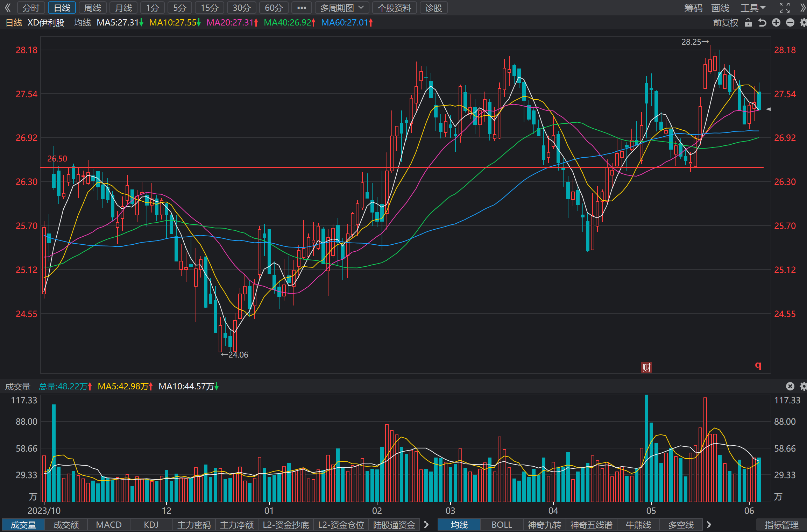807x532 pixels.
Task: Expand 工具 dropdown menu
Action: click(x=753, y=8)
